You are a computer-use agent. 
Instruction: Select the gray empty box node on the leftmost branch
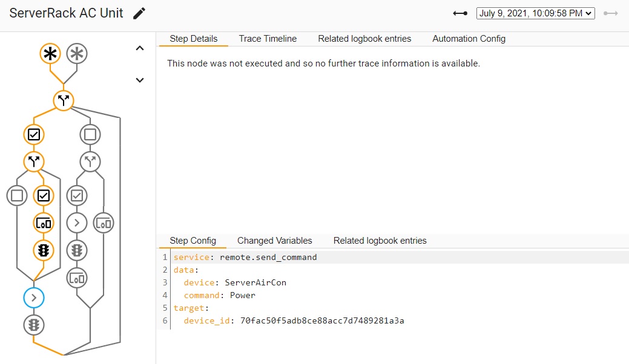[x=17, y=195]
